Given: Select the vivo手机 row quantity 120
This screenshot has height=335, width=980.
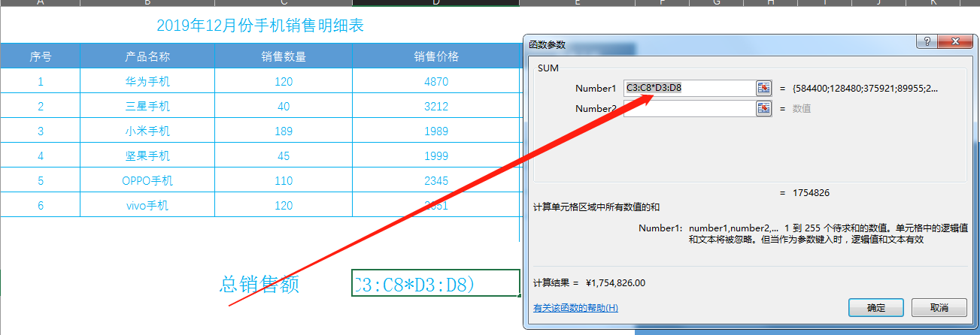Looking at the screenshot, I should [x=284, y=205].
